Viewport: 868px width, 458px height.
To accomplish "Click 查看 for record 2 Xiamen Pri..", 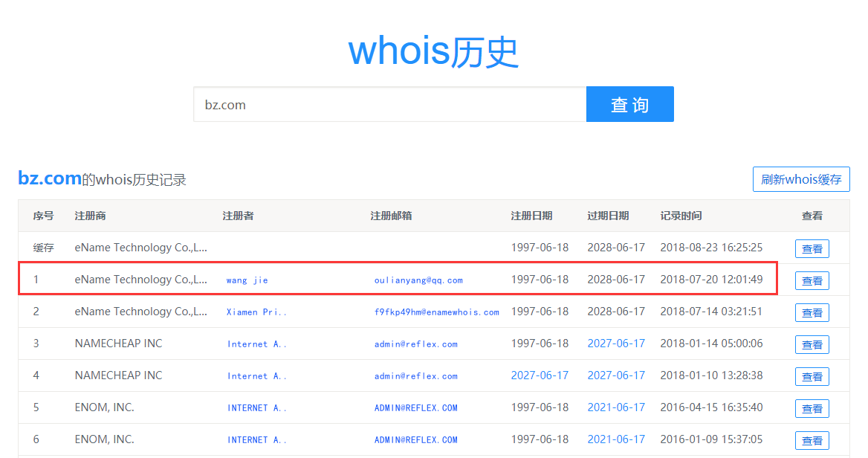I will point(812,313).
